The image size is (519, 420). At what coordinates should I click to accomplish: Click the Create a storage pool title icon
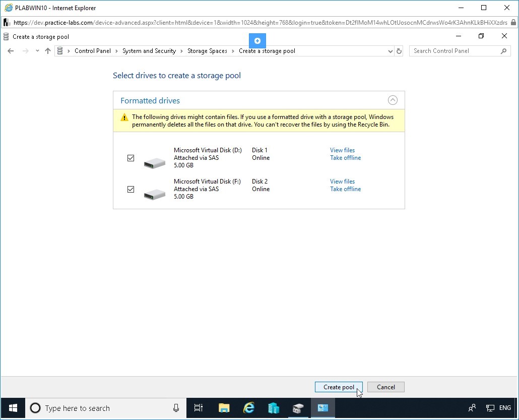click(6, 36)
